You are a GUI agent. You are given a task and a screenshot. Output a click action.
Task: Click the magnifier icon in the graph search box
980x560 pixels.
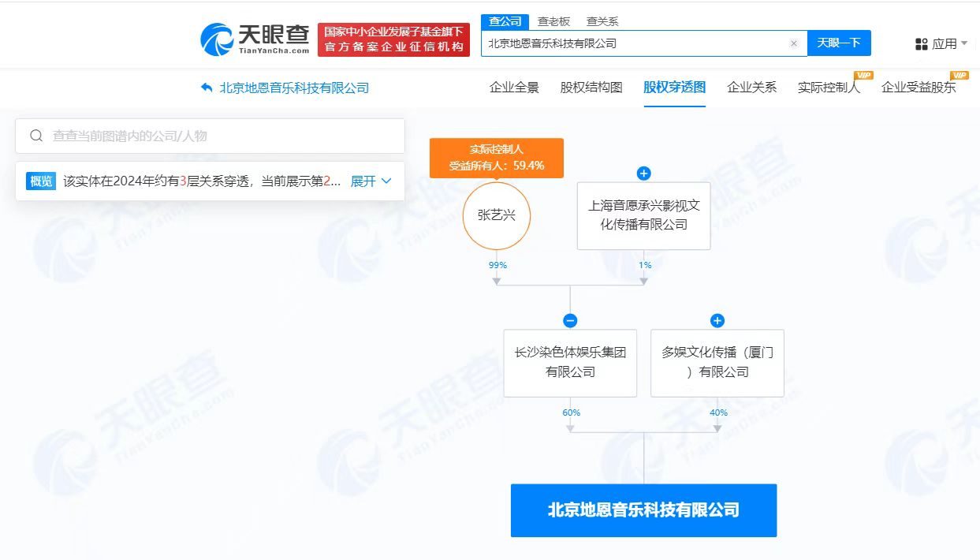pos(36,136)
